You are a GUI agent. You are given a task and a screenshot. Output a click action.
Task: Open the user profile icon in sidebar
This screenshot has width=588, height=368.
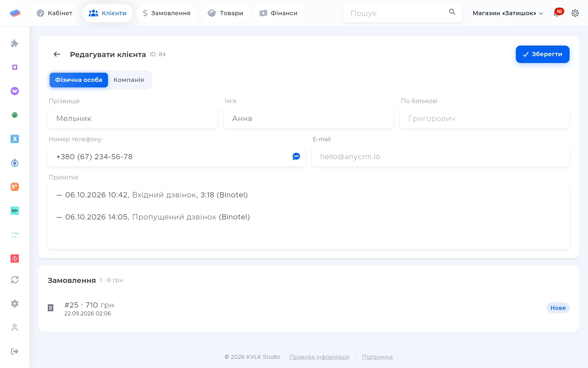14,328
